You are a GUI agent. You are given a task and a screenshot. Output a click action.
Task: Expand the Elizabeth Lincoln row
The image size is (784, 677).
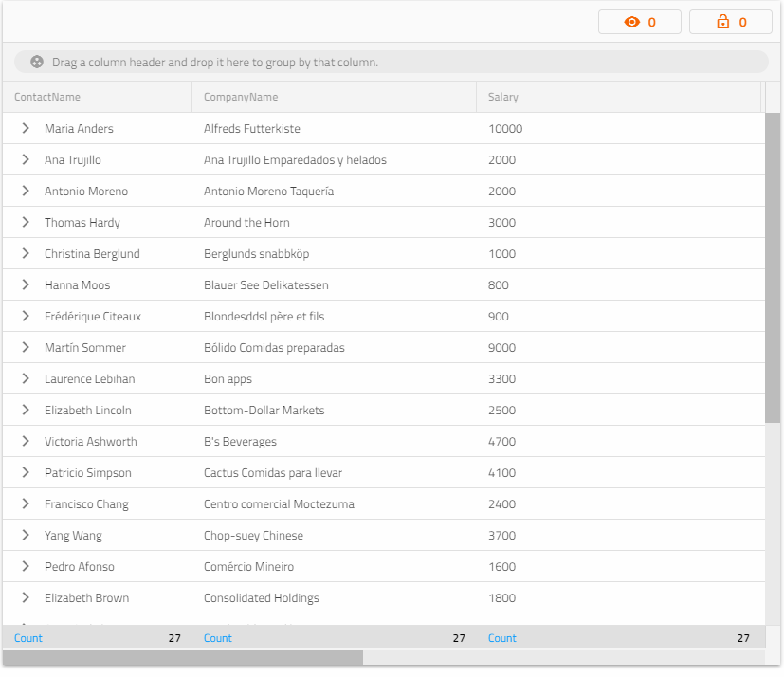tap(26, 410)
